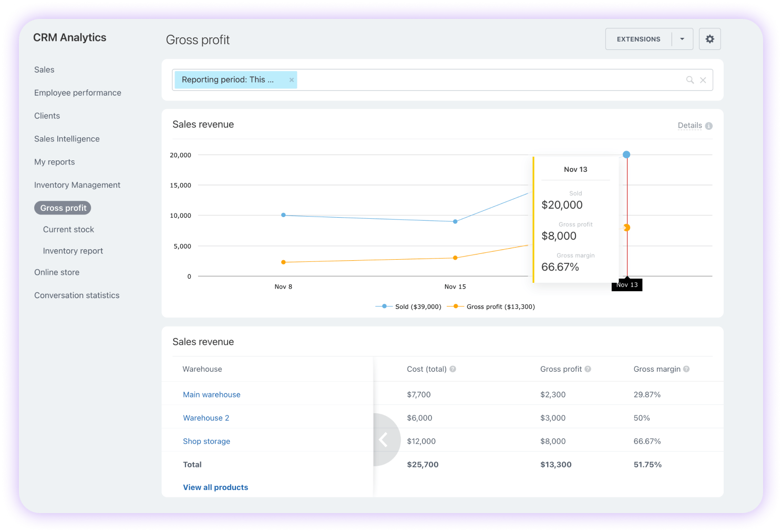The image size is (782, 532).
Task: Click the info icon next to Details
Action: pyautogui.click(x=708, y=126)
